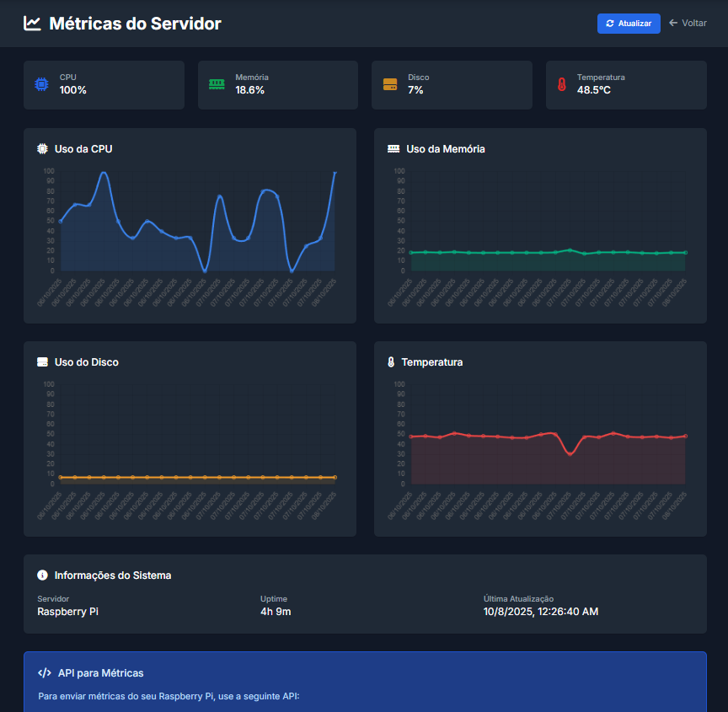
Task: Click the microchip icon next to Uso da CPU
Action: point(43,149)
